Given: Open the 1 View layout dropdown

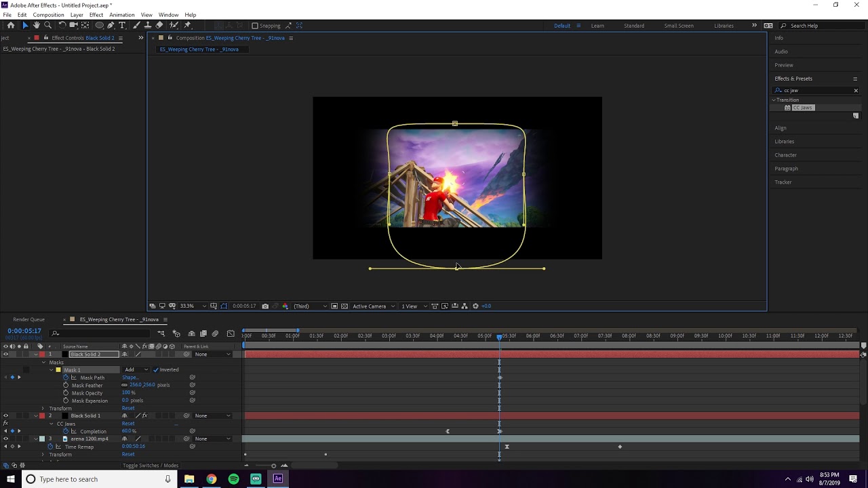Looking at the screenshot, I should (414, 306).
